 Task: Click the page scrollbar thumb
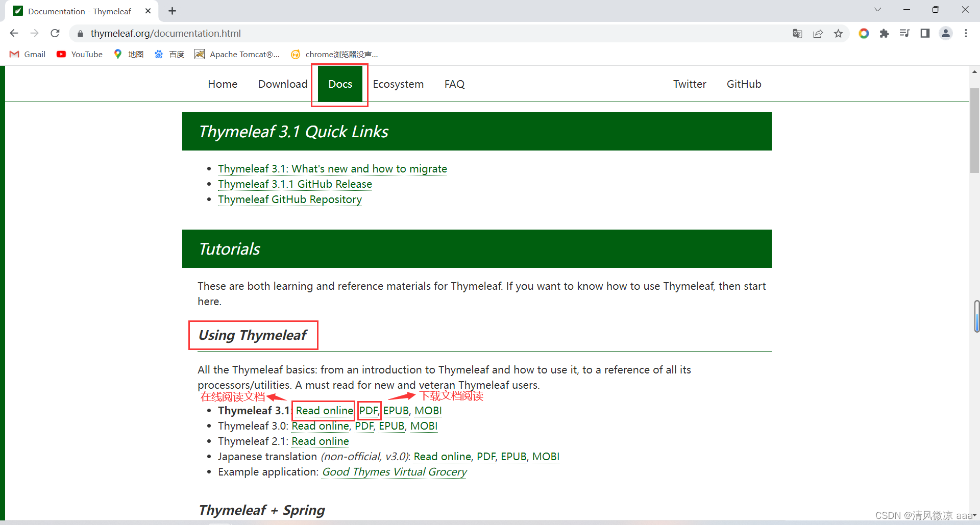tap(975, 131)
